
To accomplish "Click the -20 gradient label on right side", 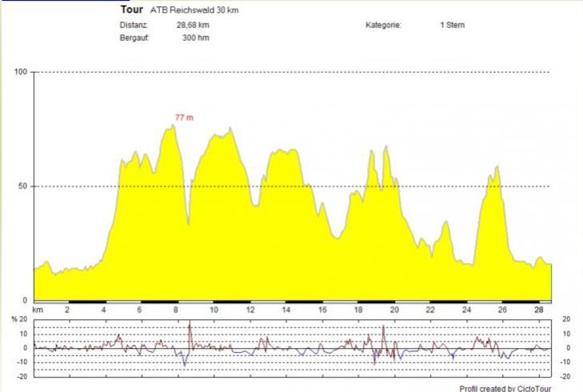I will pyautogui.click(x=566, y=375).
